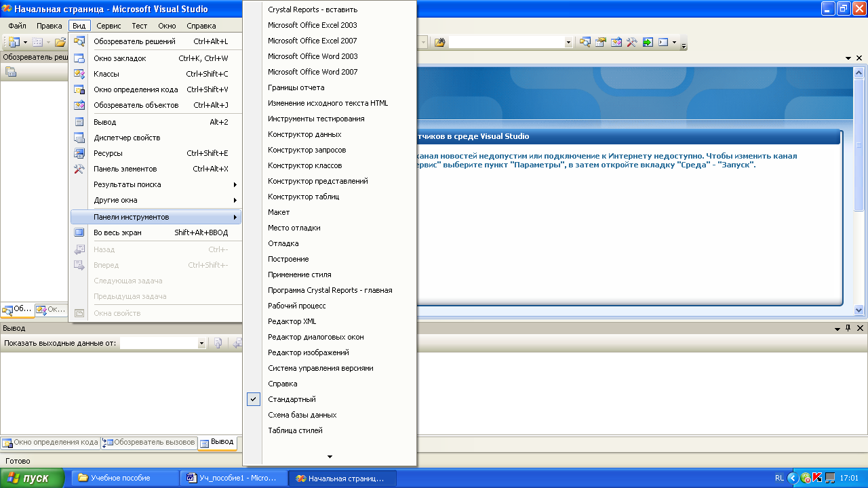Show more toolbars via bottom arrow
868x488 pixels.
point(330,456)
